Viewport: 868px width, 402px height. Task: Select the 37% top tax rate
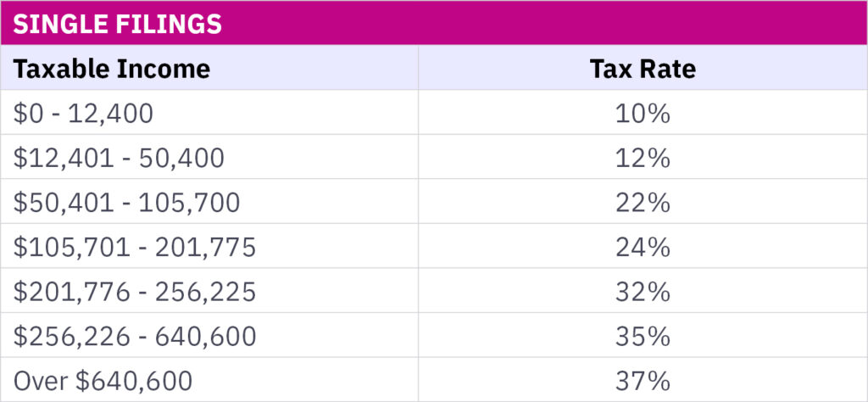point(643,381)
